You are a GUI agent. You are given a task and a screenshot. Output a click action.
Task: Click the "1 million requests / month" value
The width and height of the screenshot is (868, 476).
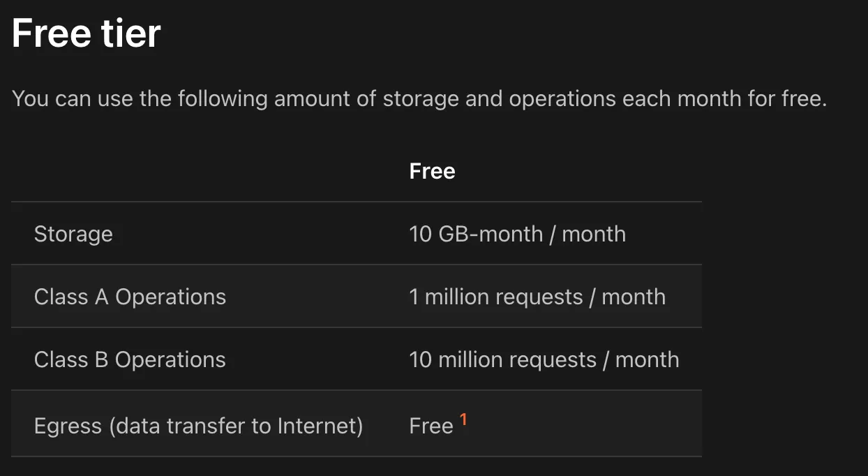[537, 297]
